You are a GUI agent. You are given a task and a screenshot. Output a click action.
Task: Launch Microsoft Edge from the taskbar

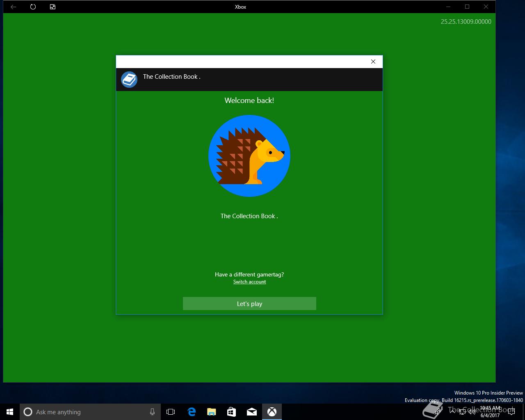[191, 412]
